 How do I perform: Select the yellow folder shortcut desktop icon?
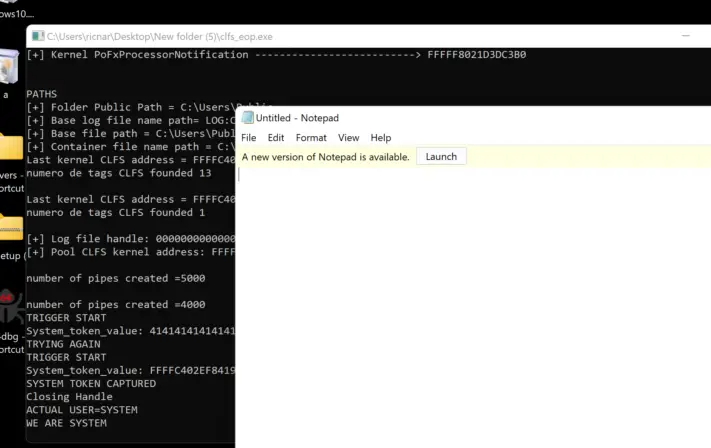[x=11, y=146]
